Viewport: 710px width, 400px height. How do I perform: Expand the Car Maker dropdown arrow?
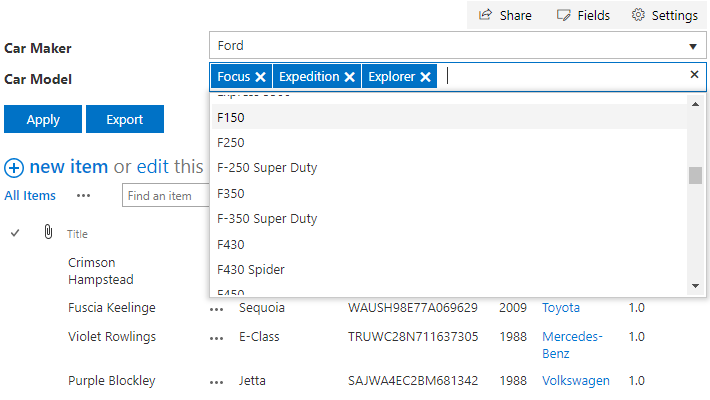click(693, 46)
